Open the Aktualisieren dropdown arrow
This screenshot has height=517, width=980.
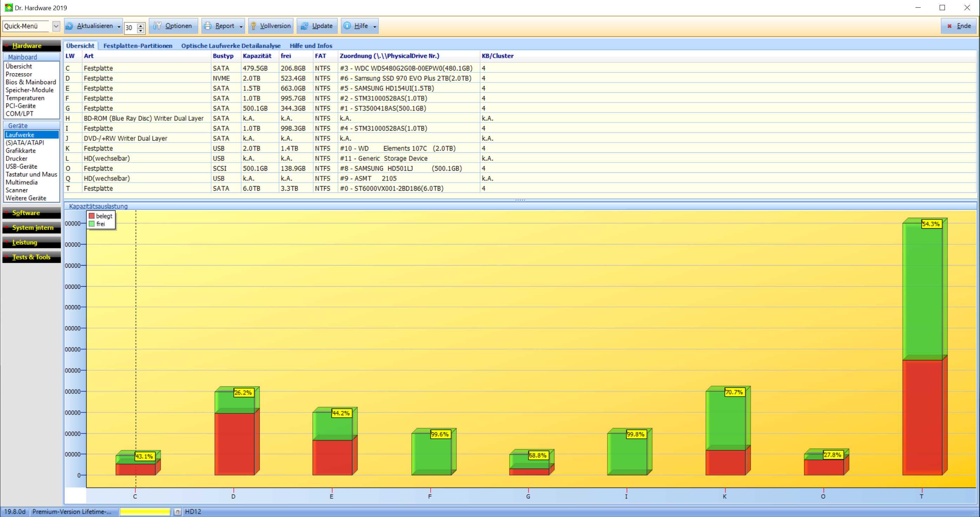tap(119, 27)
